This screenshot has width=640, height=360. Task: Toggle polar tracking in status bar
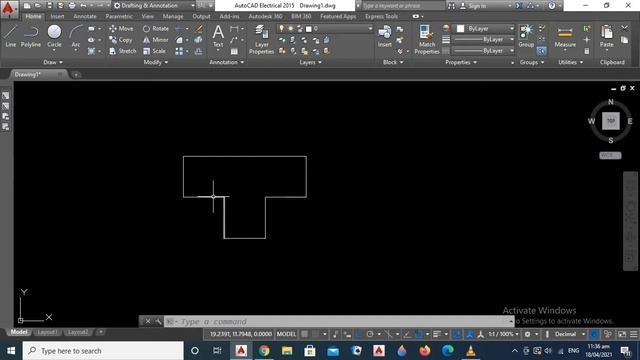370,334
